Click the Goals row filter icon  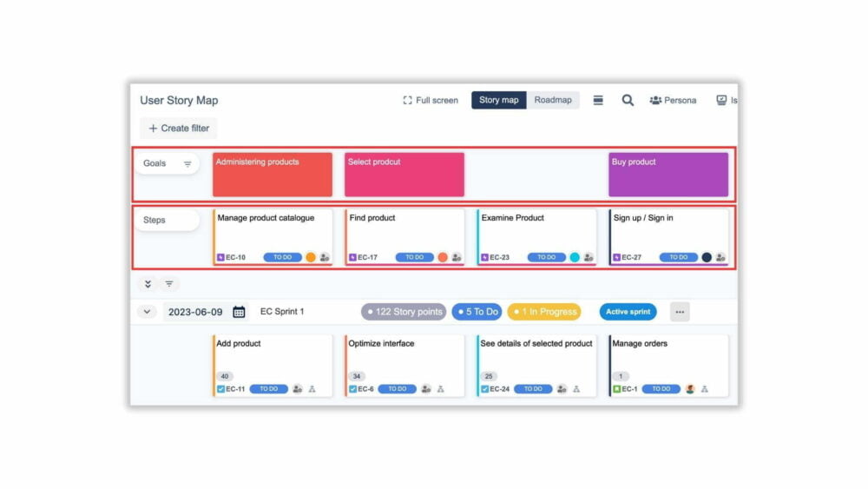coord(187,164)
